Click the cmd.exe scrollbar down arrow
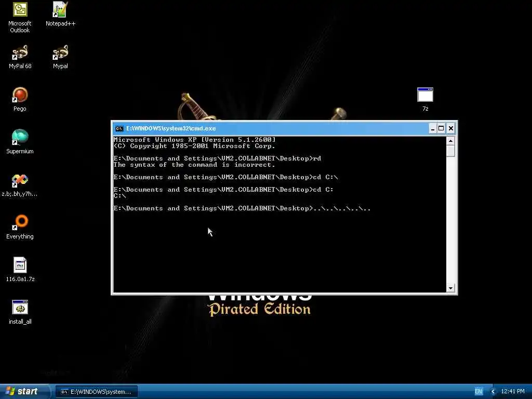Viewport: 532px width, 399px height. pos(450,288)
